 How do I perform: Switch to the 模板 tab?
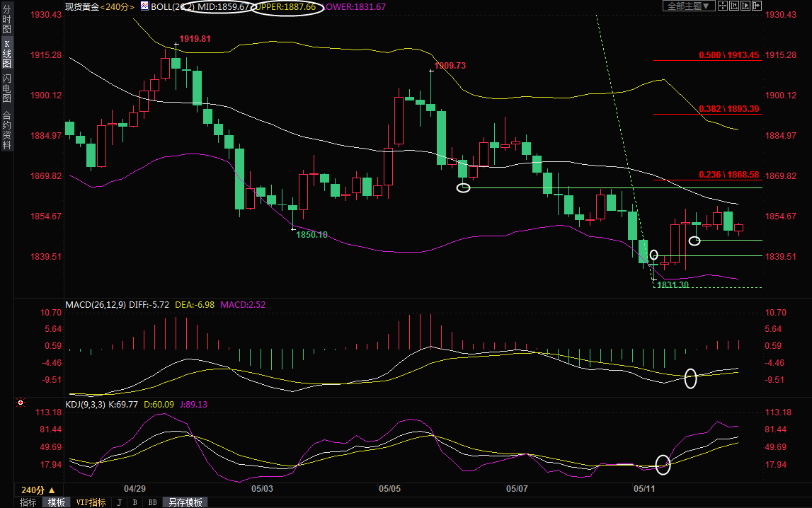coord(56,502)
